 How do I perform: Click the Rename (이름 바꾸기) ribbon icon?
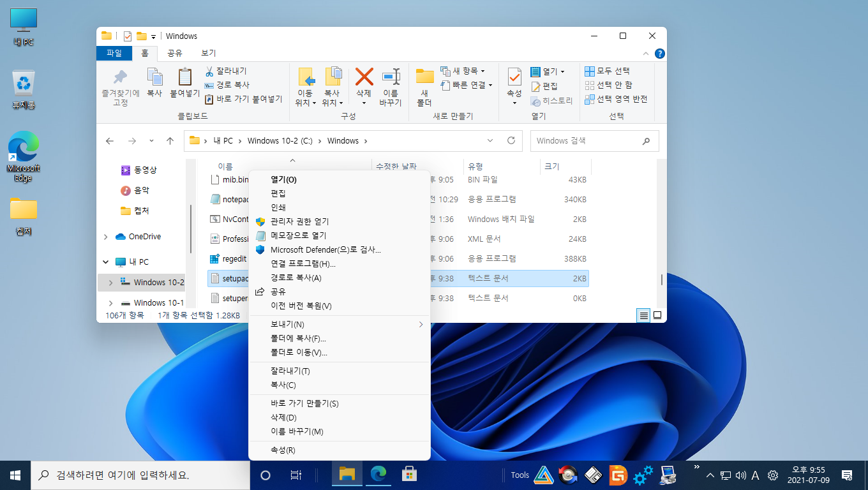pos(391,77)
